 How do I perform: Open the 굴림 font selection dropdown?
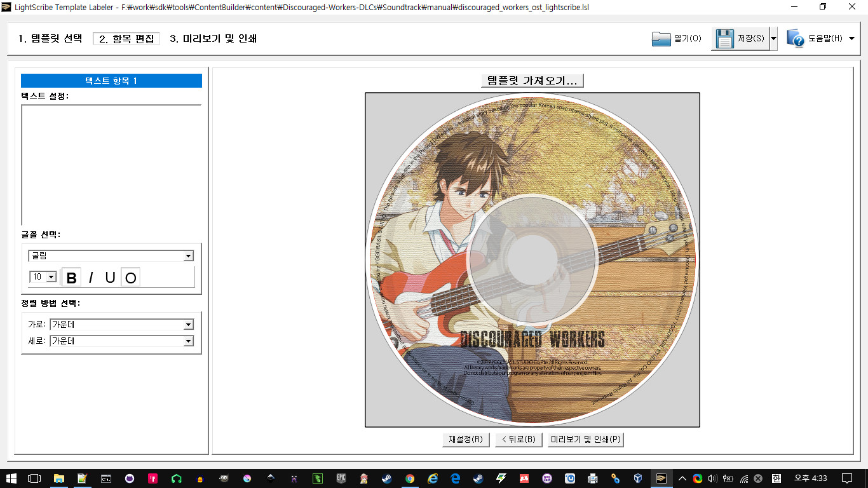pyautogui.click(x=111, y=256)
